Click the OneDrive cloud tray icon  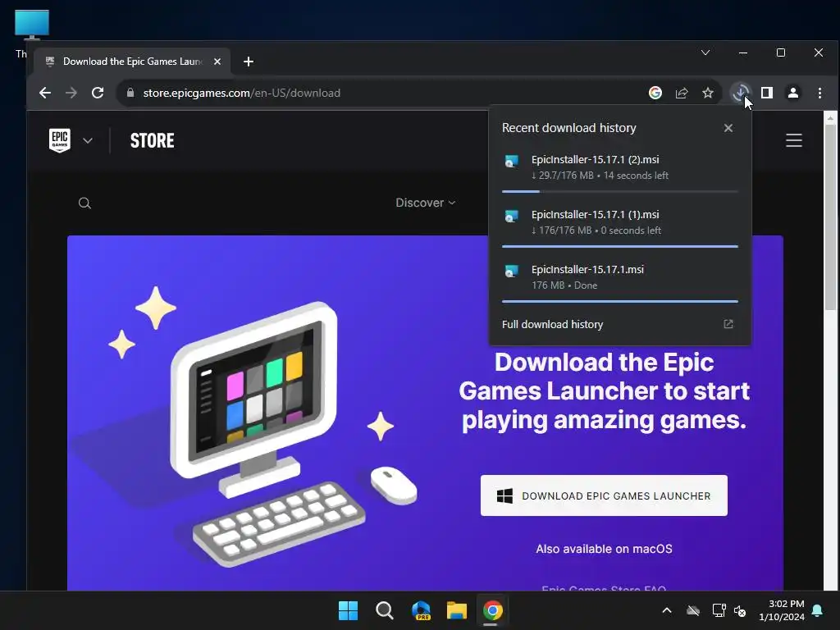pyautogui.click(x=693, y=610)
